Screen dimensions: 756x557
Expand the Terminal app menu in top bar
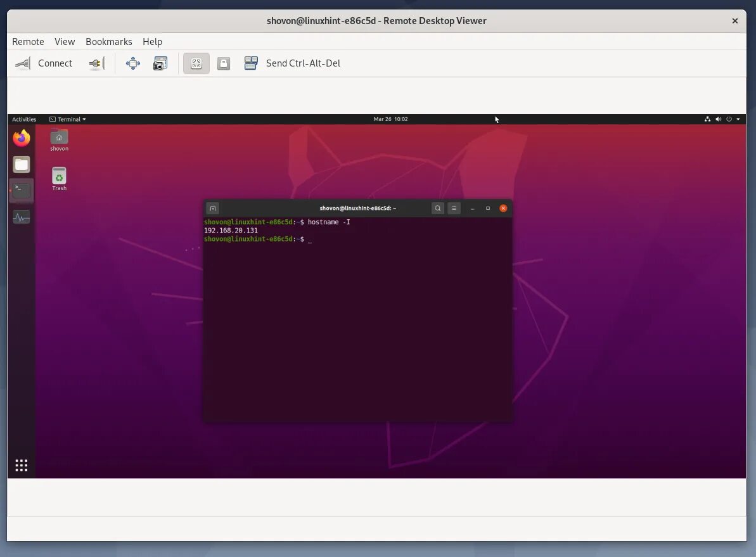(68, 119)
